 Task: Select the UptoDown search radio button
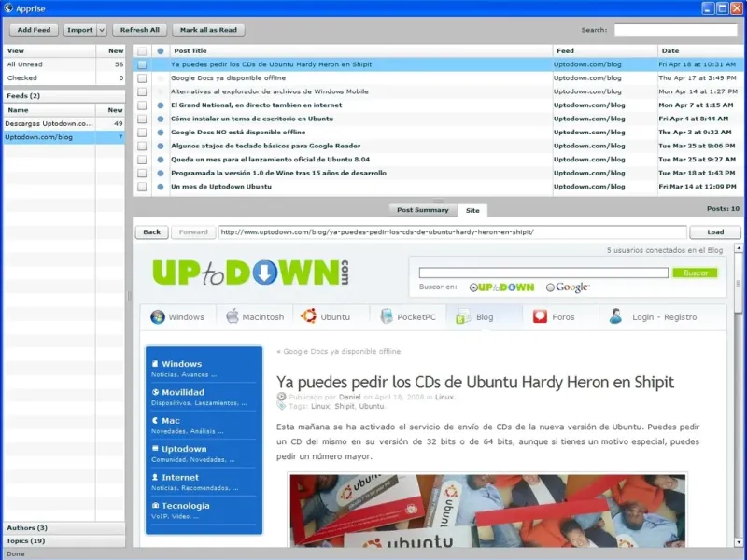click(473, 287)
